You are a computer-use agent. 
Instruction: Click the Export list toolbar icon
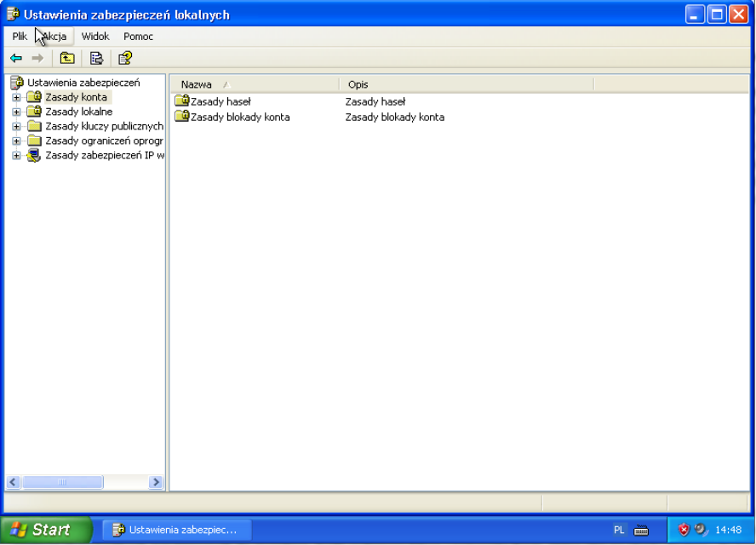(x=96, y=58)
